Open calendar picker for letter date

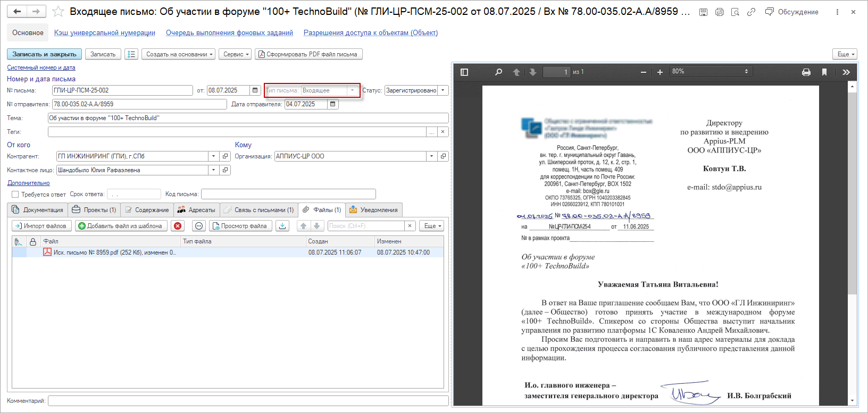255,90
